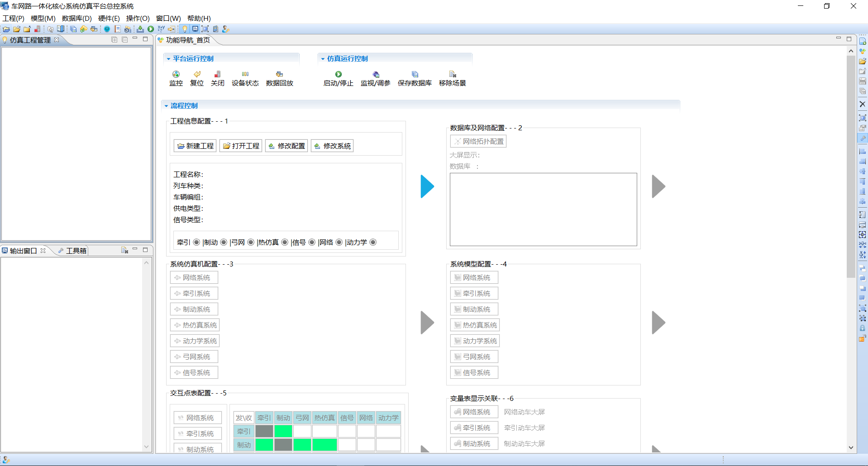Image resolution: width=868 pixels, height=466 pixels.
Task: Click the green cell in 牵引 row
Action: point(283,431)
